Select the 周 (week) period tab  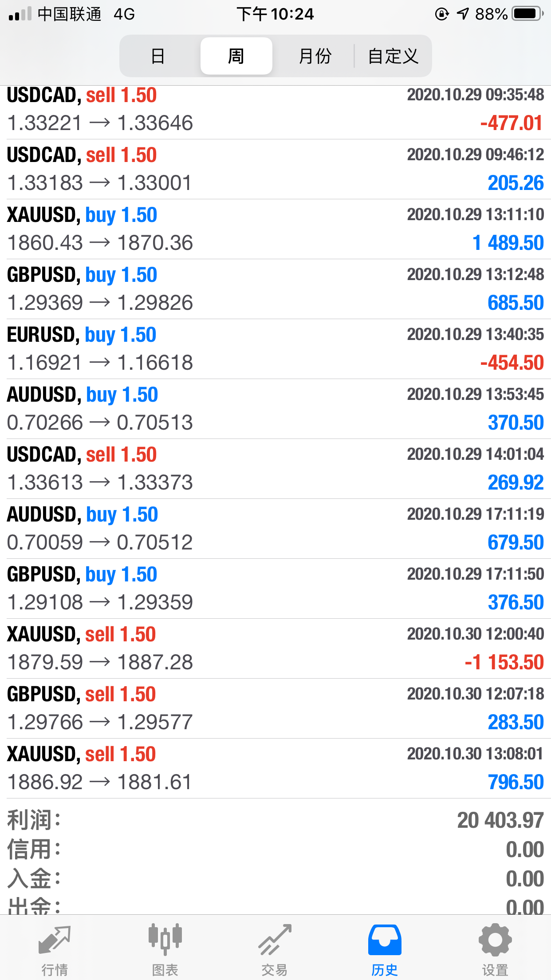coord(236,56)
